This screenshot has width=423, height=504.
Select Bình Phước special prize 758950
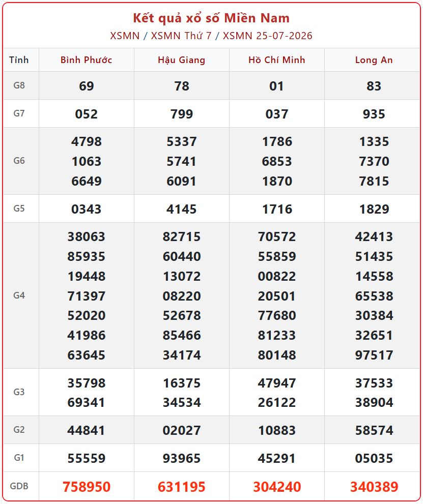pos(87,487)
